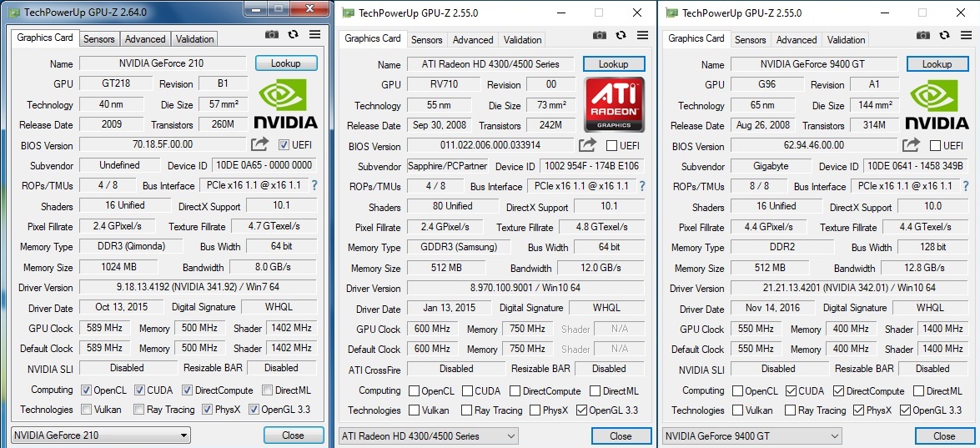Click the Subvendor value Sapphire/PCPartner
This screenshot has height=448, width=980.
[x=447, y=165]
